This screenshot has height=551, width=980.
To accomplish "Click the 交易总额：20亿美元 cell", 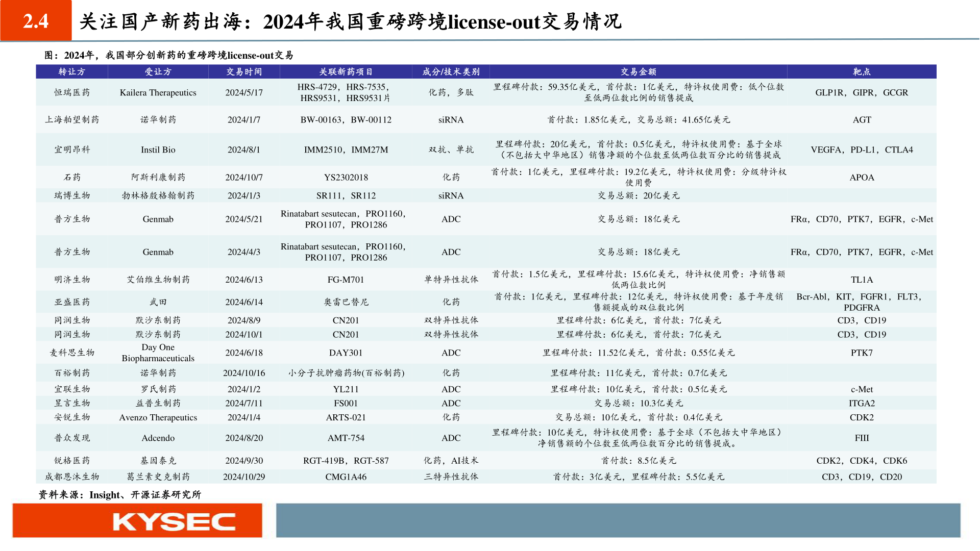I will tap(639, 195).
